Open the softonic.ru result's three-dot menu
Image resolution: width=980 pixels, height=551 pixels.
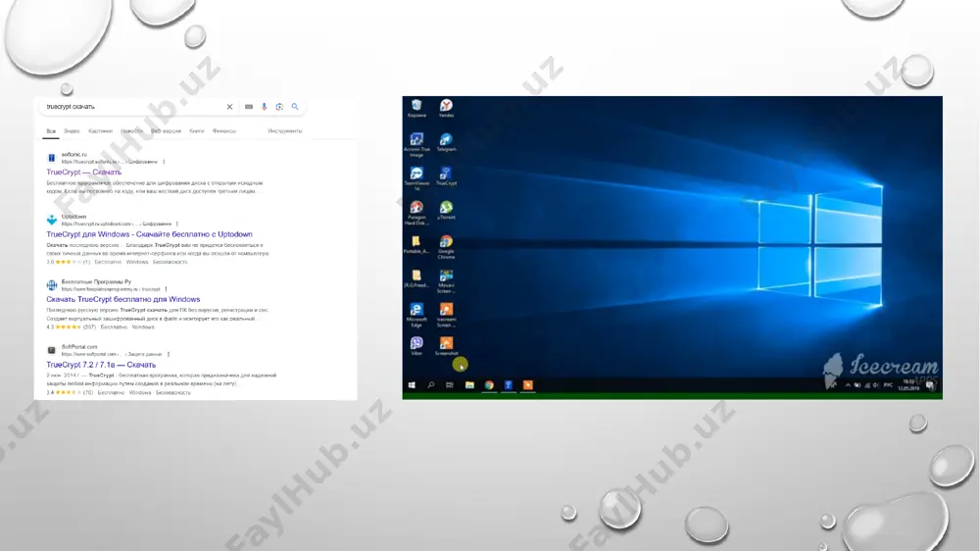click(164, 162)
